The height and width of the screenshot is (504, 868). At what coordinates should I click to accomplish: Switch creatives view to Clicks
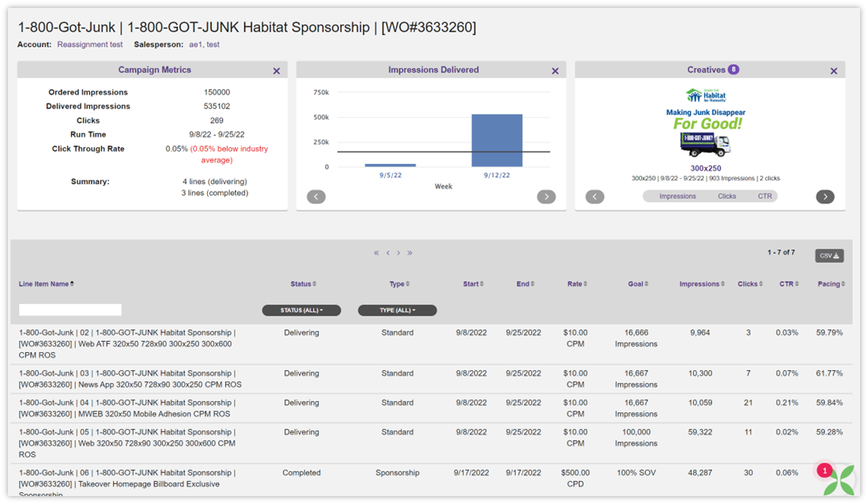(x=726, y=196)
